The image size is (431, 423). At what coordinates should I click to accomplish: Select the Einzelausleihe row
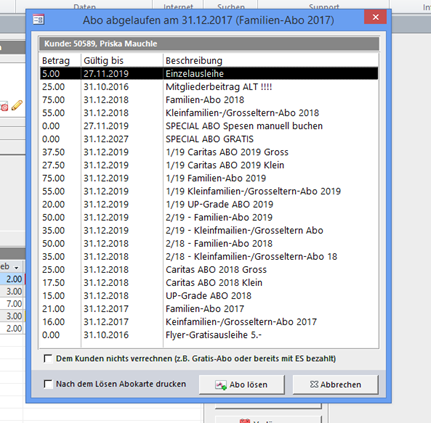coord(209,74)
